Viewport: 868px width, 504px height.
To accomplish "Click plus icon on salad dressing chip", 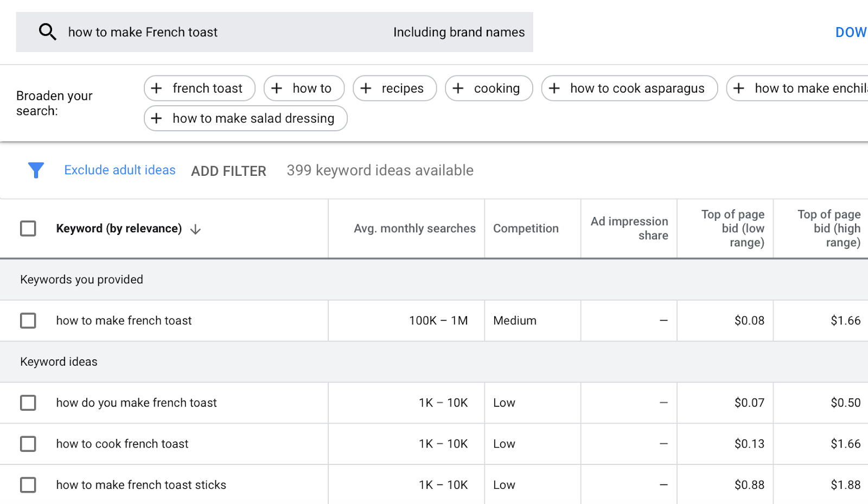I will 157,118.
